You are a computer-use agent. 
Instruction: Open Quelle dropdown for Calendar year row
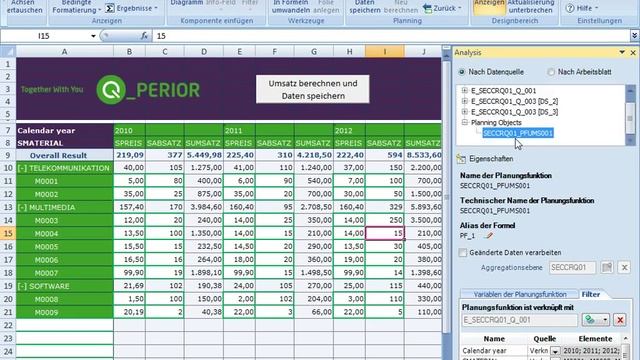pos(555,351)
